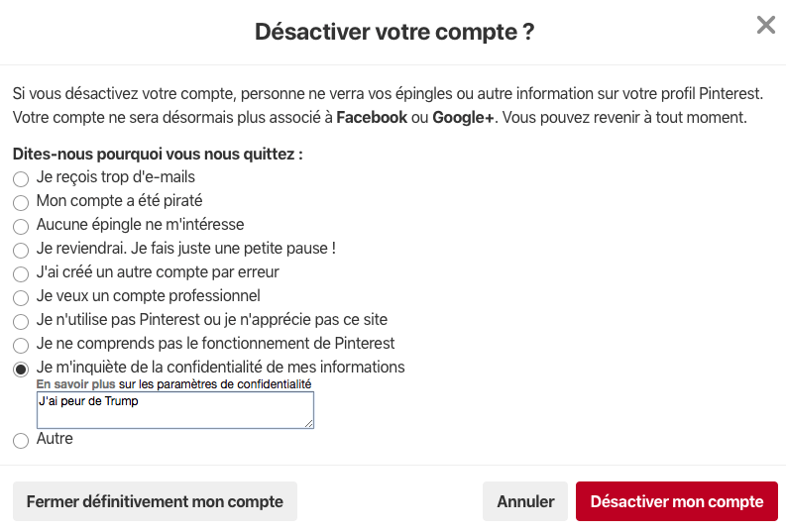Grab the textarea resize handle corner
The width and height of the screenshot is (786, 532).
tap(309, 424)
